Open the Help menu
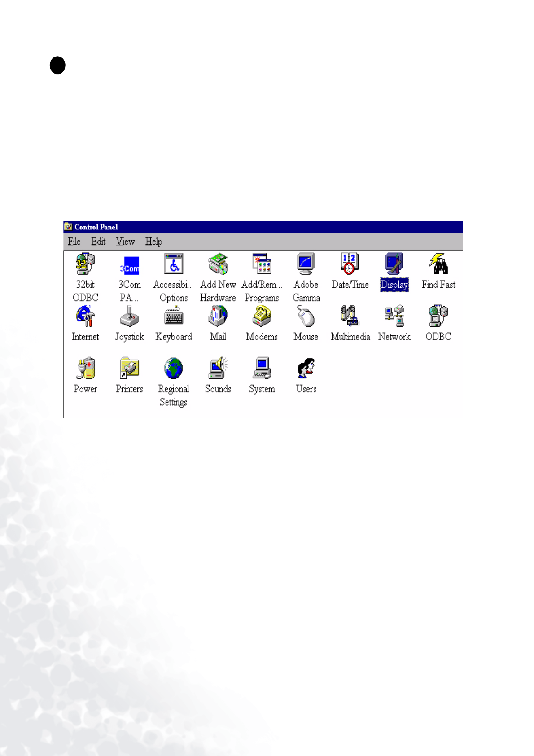The width and height of the screenshot is (534, 756). 153,242
